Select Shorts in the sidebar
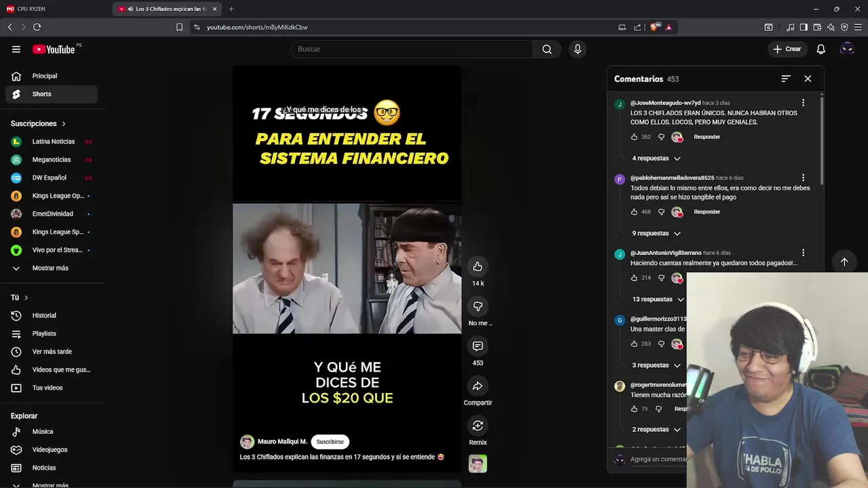 pyautogui.click(x=52, y=94)
